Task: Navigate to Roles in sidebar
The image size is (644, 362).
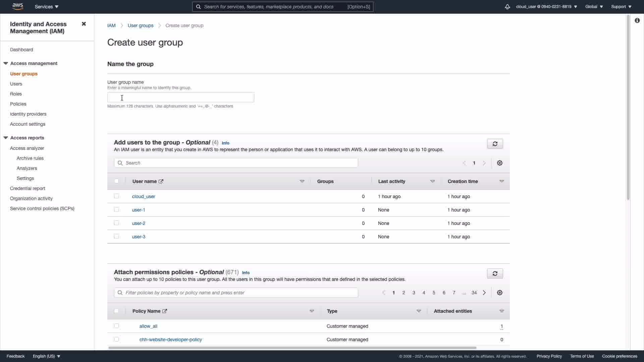Action: 16,94
